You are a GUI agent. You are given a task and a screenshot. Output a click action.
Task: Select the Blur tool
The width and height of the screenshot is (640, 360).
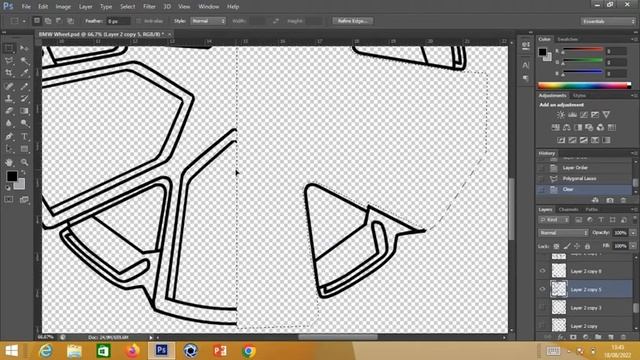tap(9, 123)
